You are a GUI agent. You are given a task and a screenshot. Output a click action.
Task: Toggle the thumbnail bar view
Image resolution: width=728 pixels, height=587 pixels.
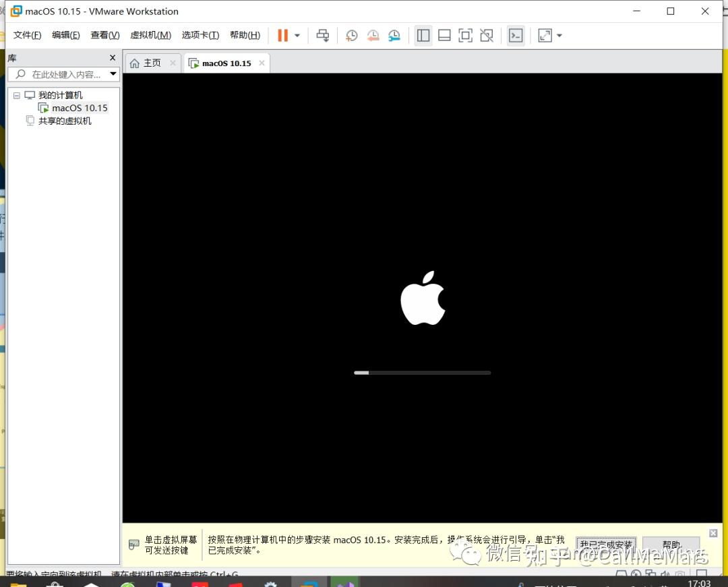coord(444,35)
